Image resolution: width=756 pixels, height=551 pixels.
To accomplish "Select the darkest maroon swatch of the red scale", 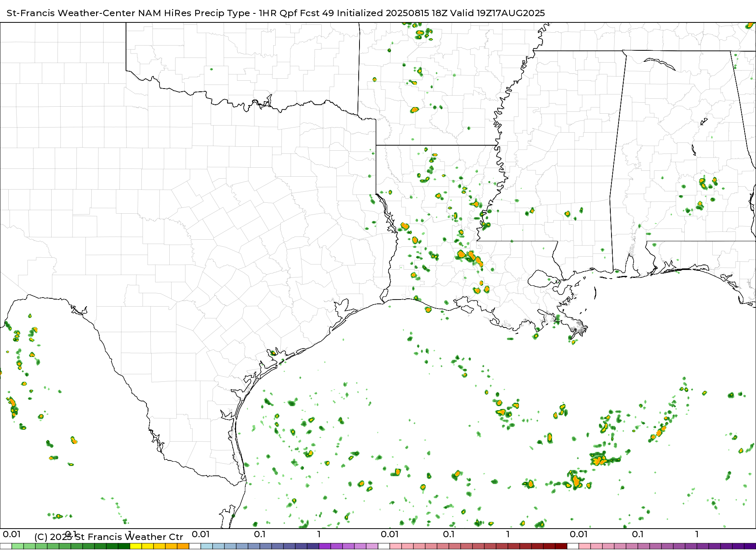I will pyautogui.click(x=561, y=546).
